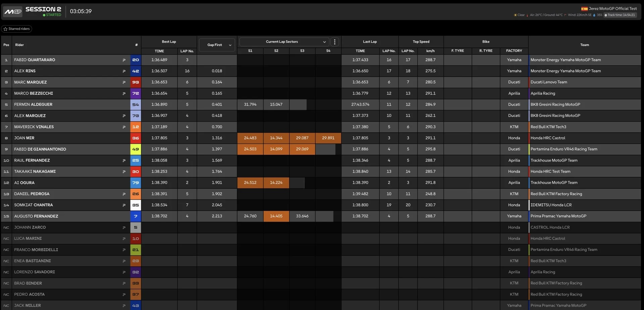Click Johann Zarco's pit status icon

click(124, 228)
